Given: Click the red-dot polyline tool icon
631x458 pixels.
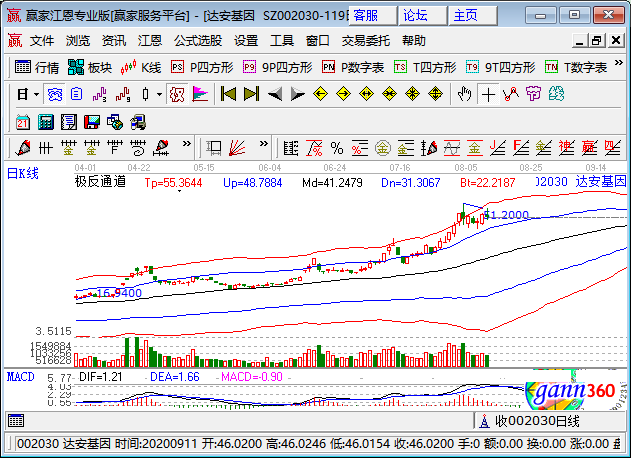Looking at the screenshot, I should 511,95.
